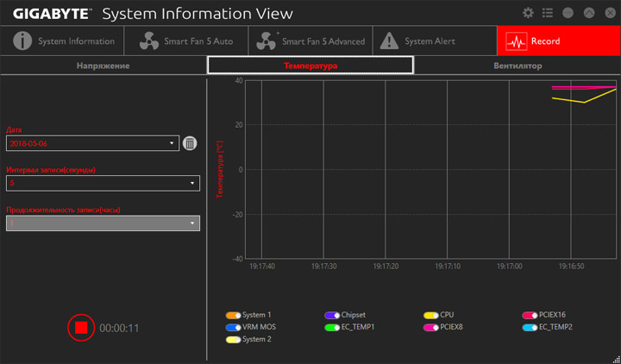This screenshot has width=621, height=364.
Task: Click the Smart Fan 5 Auto fan icon
Action: [x=149, y=41]
